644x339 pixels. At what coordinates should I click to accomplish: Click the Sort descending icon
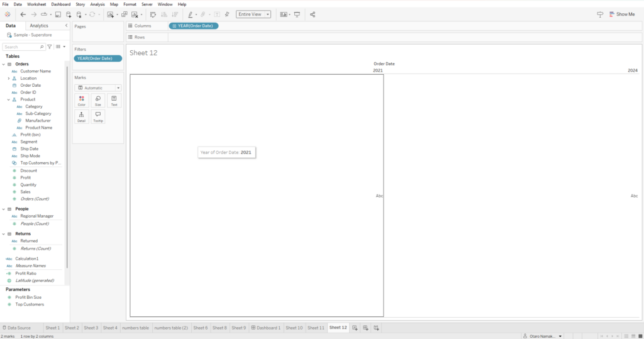pos(175,14)
